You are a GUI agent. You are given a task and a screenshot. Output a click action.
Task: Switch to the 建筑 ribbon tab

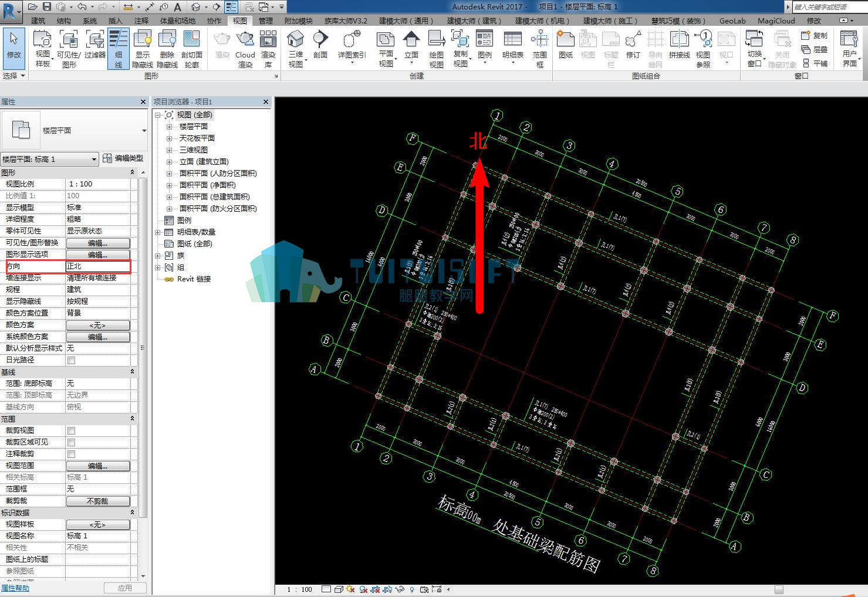point(38,21)
